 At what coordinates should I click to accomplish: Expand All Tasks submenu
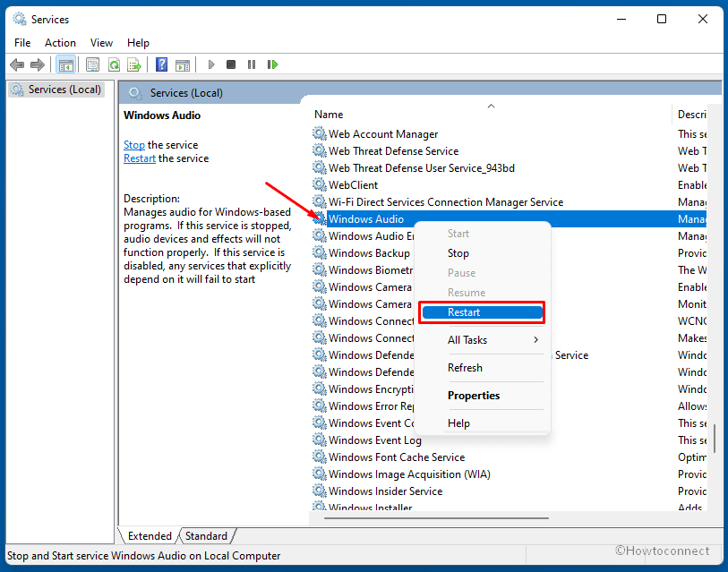click(482, 340)
